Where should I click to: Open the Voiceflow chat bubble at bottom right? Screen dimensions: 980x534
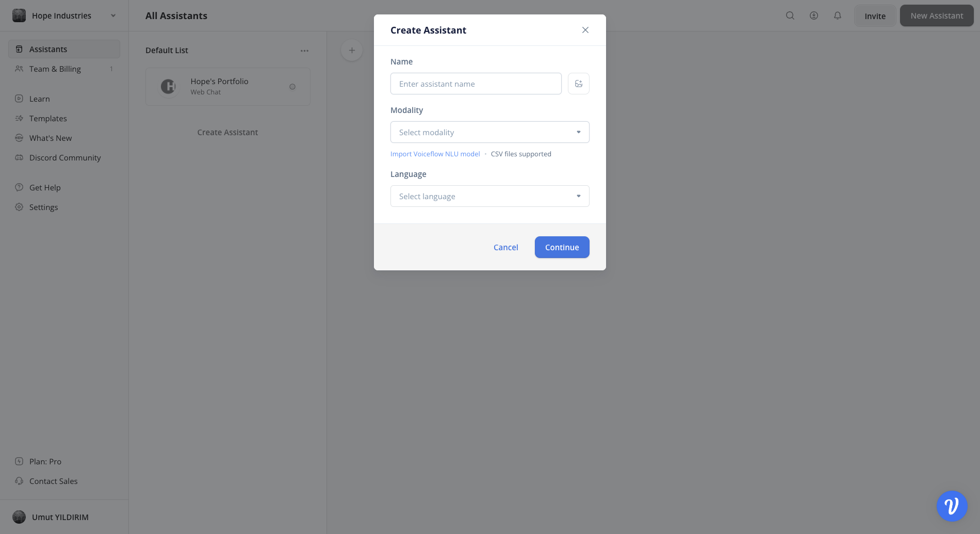pyautogui.click(x=952, y=506)
